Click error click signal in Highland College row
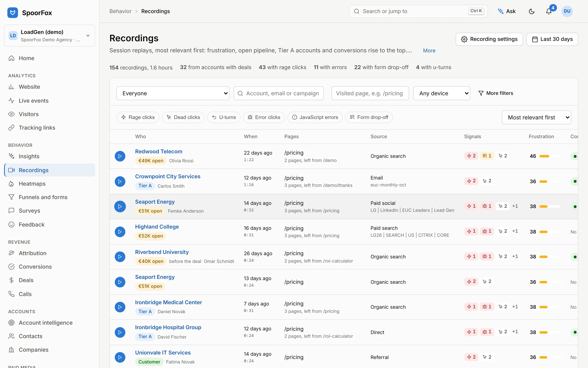This screenshot has width=588, height=368. [487, 231]
